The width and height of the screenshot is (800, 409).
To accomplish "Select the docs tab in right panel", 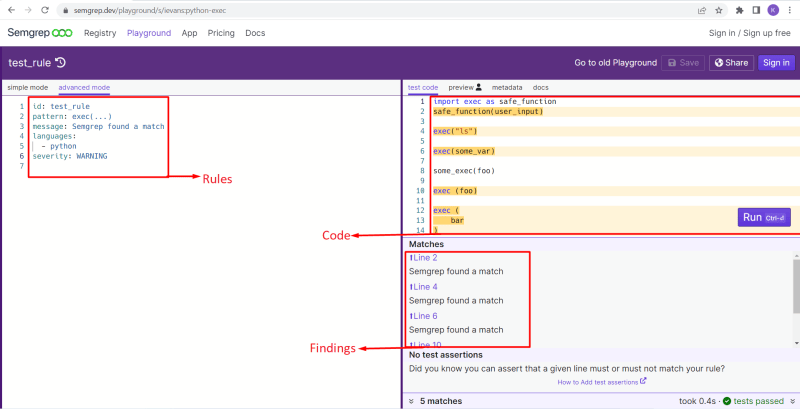I will pyautogui.click(x=541, y=88).
